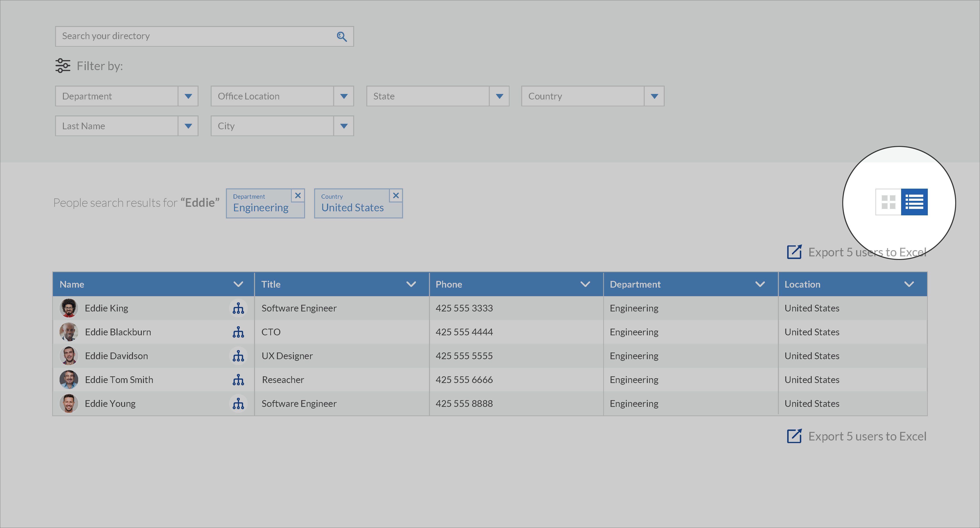
Task: Click the org chart icon for Eddie Davidson
Action: [x=238, y=356]
